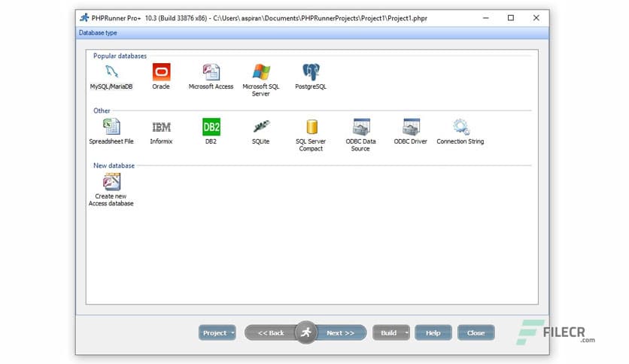This screenshot has height=364, width=629.
Task: Expand the Build button dropdown arrow
Action: (407, 332)
